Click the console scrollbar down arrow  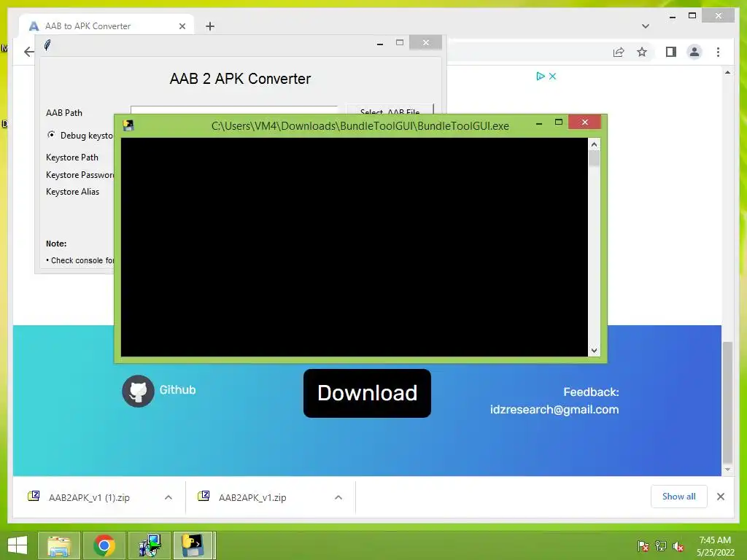[594, 351]
